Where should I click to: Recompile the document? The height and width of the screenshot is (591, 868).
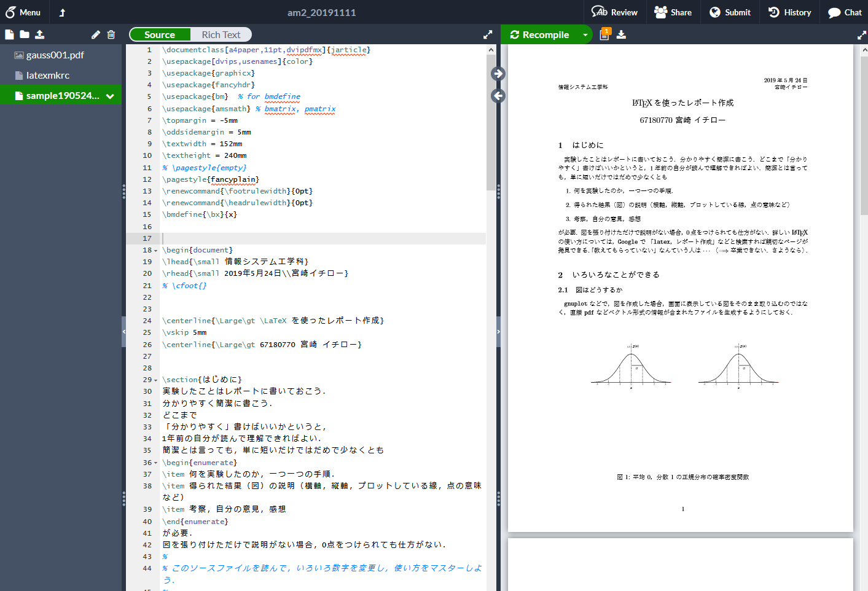[x=540, y=35]
